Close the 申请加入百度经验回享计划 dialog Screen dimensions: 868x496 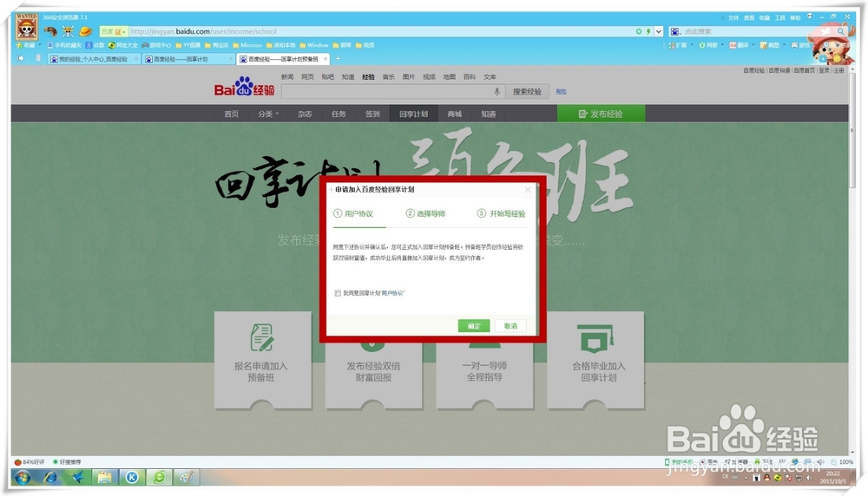(x=528, y=190)
